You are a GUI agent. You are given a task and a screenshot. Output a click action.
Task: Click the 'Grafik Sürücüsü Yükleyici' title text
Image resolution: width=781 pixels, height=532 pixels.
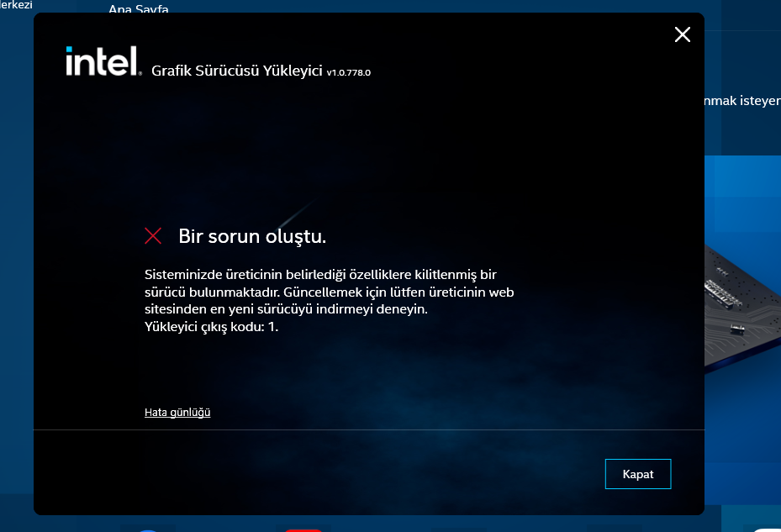pyautogui.click(x=237, y=71)
